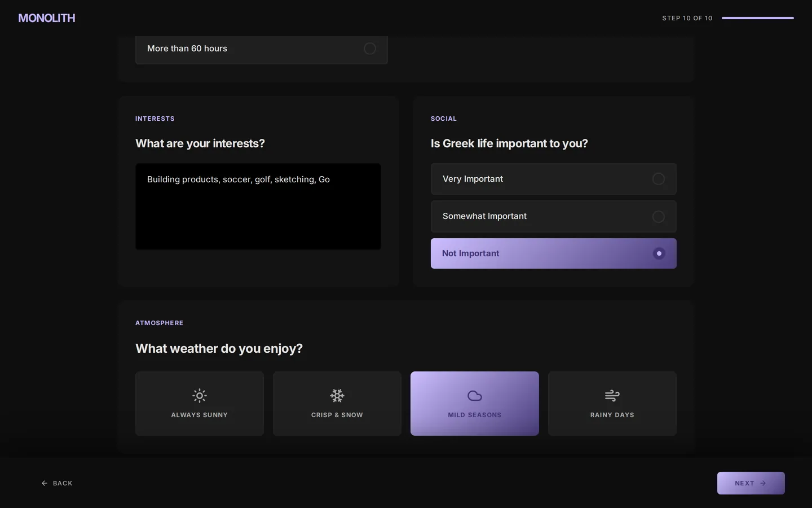Click the INTERESTS section label

click(x=155, y=119)
